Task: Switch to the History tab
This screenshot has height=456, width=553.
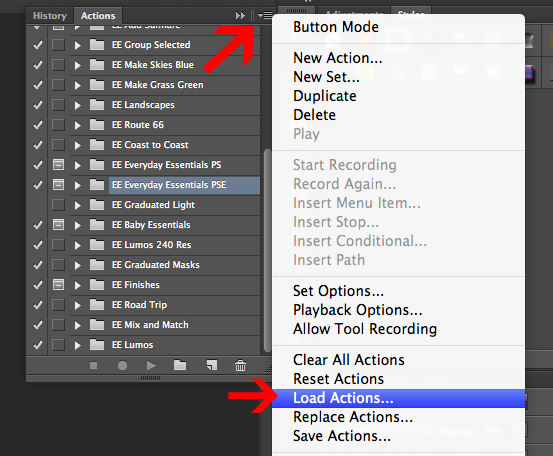Action: 50,16
